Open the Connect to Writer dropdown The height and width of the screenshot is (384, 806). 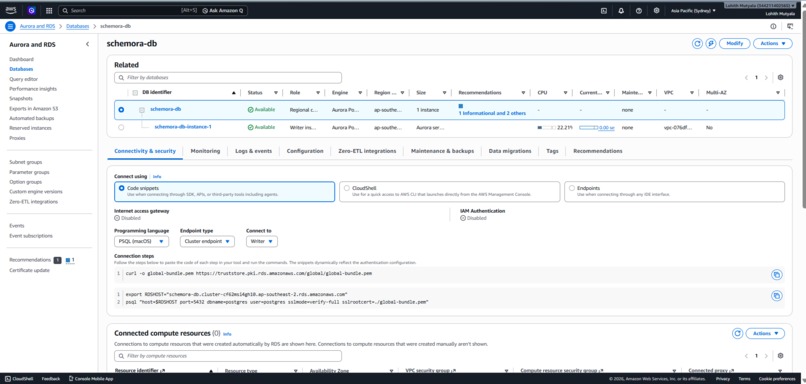pyautogui.click(x=262, y=241)
